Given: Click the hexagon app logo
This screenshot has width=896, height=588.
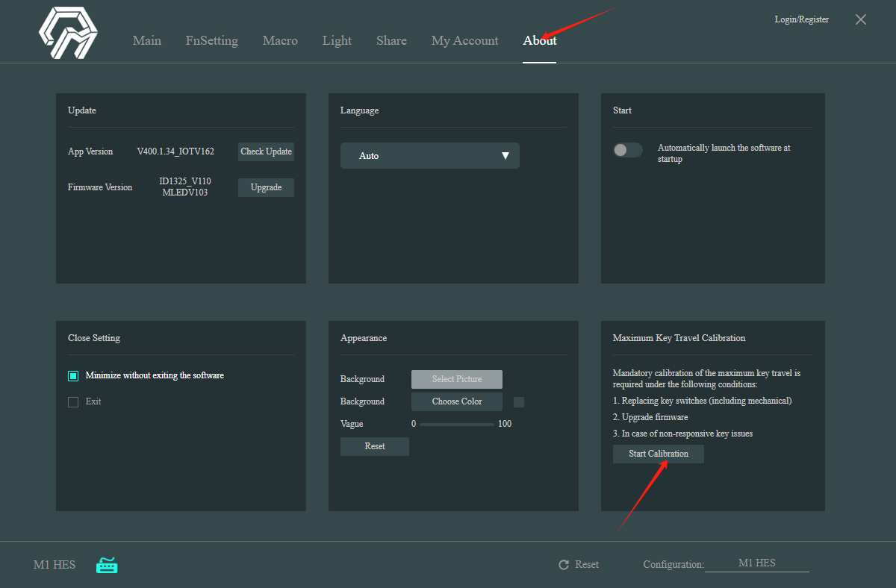Looking at the screenshot, I should (x=68, y=34).
